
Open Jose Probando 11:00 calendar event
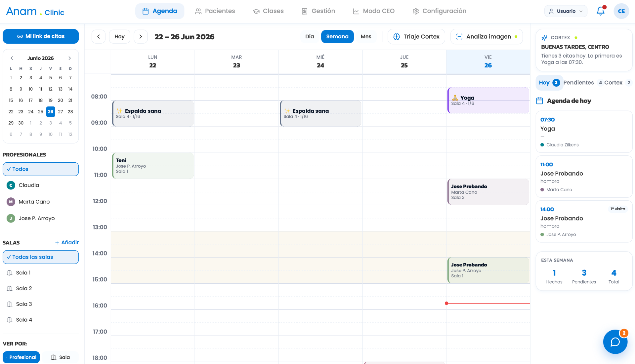coord(488,192)
